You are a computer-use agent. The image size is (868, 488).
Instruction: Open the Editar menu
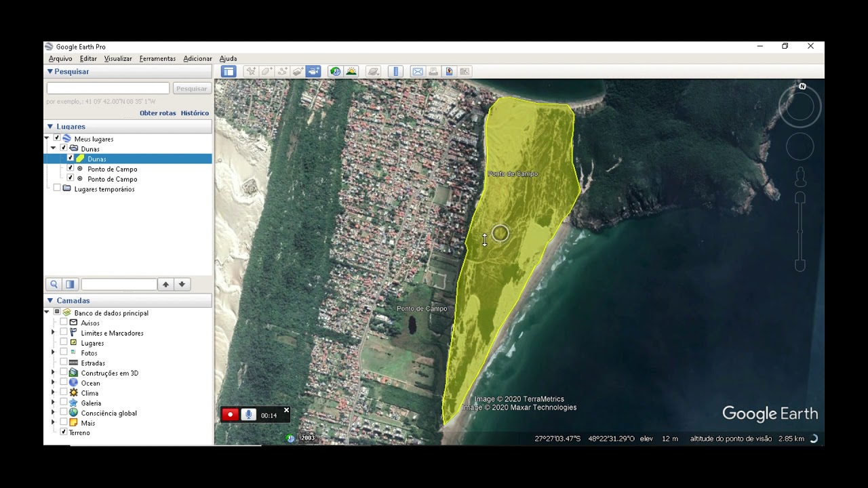pyautogui.click(x=88, y=59)
